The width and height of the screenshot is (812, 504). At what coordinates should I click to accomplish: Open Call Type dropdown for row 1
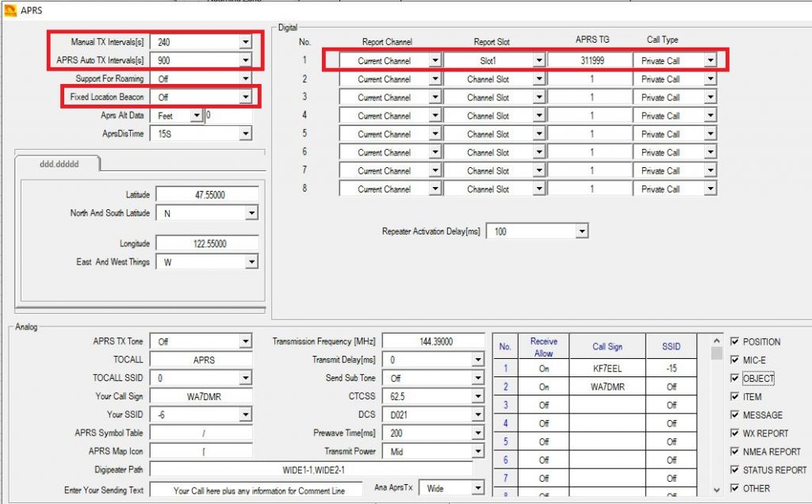[x=710, y=60]
